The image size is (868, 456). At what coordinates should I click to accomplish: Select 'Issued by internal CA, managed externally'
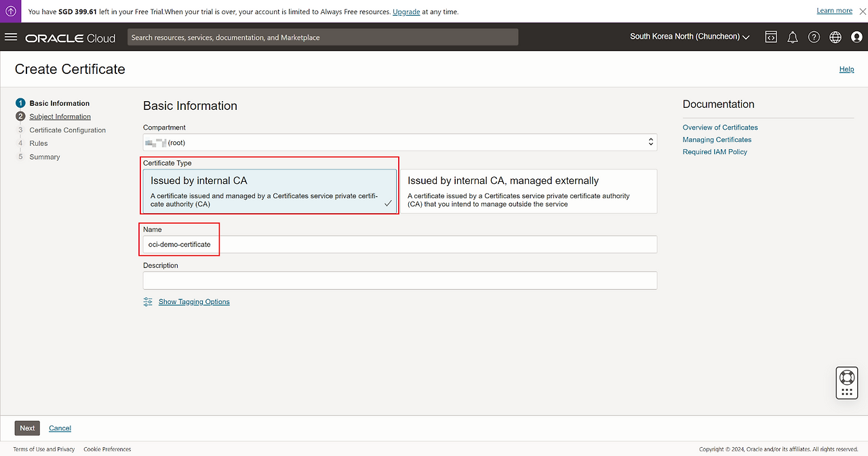click(x=529, y=191)
